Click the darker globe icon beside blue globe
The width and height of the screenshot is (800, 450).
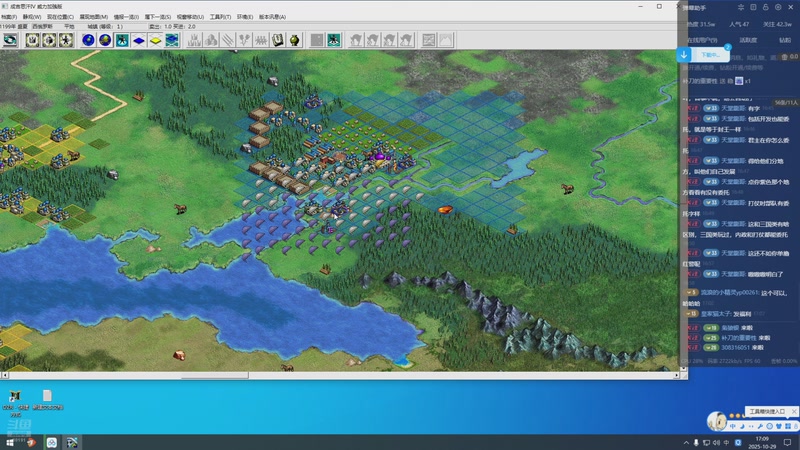click(x=105, y=40)
